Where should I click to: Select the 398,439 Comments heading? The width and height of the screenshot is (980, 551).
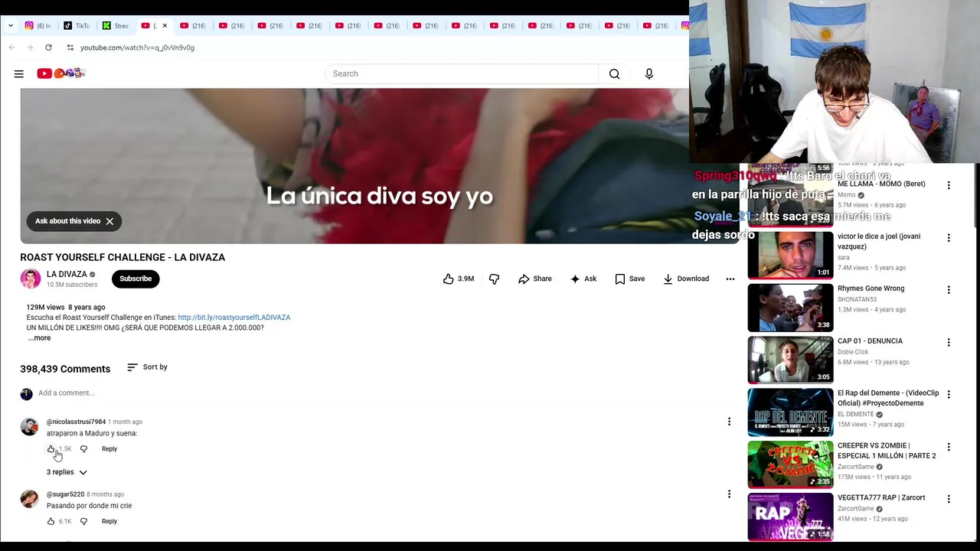click(65, 369)
